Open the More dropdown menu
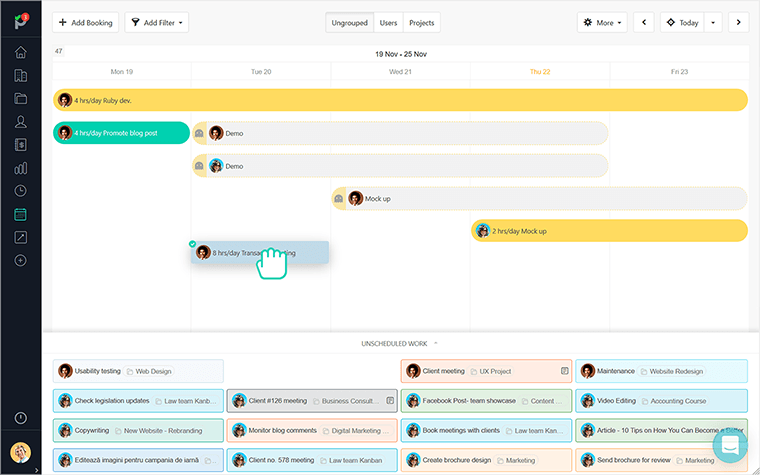Screen dimensions: 760x475 coord(603,22)
